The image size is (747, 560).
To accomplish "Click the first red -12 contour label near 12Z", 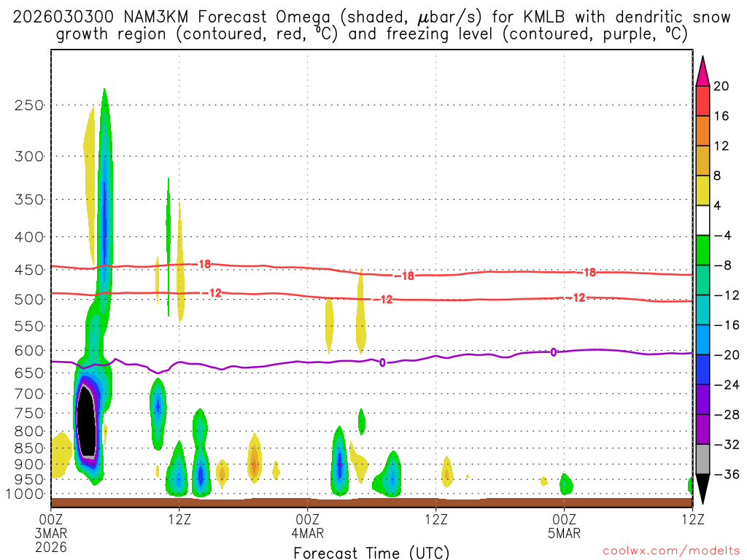I will (x=212, y=293).
